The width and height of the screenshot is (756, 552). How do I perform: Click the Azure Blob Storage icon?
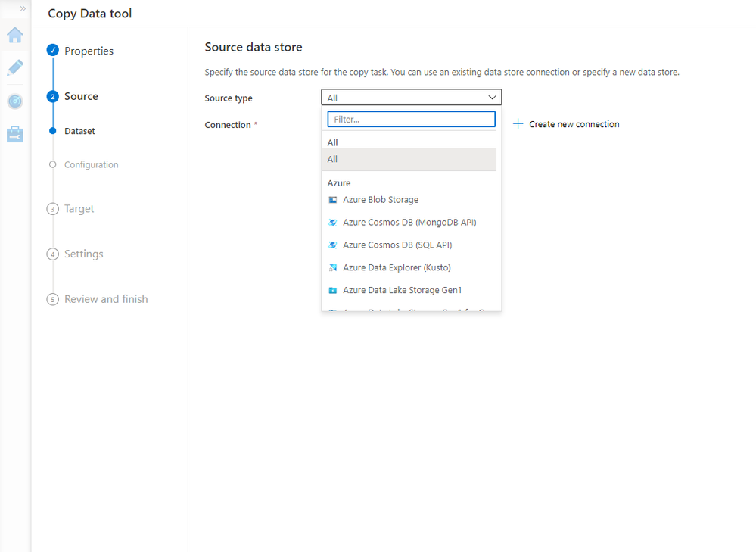333,200
